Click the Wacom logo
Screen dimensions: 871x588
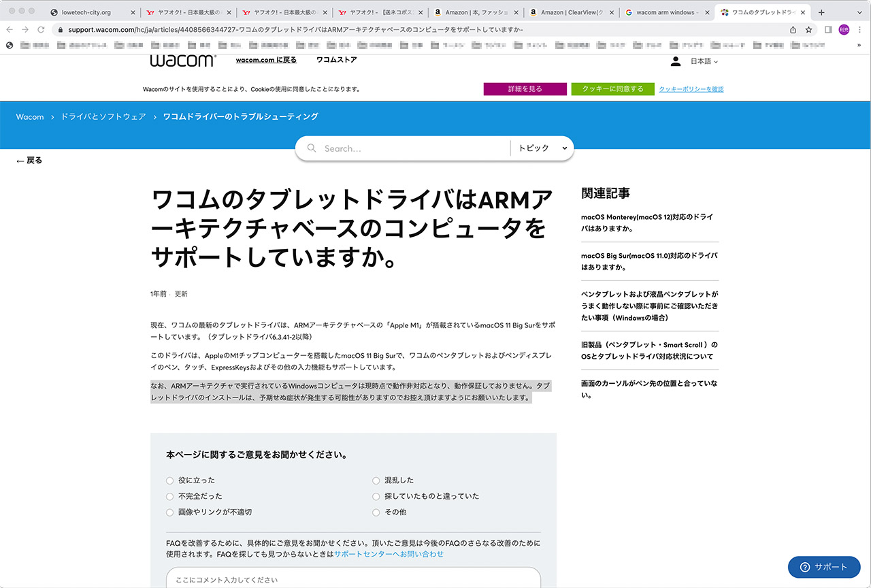pyautogui.click(x=183, y=61)
